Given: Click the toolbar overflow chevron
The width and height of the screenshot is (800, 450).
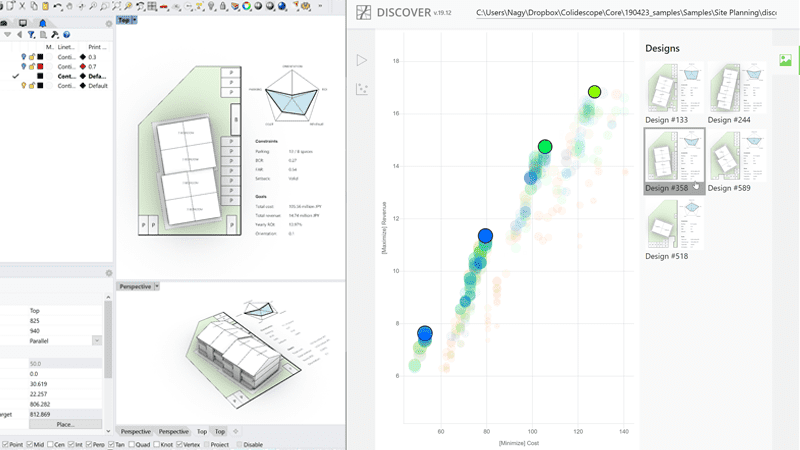Looking at the screenshot, I should 320,6.
